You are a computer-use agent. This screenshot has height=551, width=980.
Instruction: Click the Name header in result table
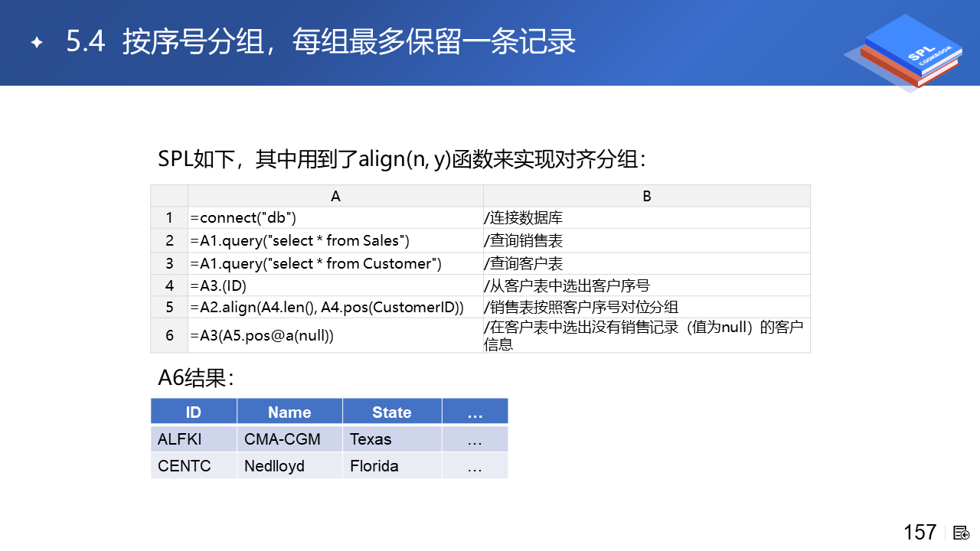coord(289,412)
